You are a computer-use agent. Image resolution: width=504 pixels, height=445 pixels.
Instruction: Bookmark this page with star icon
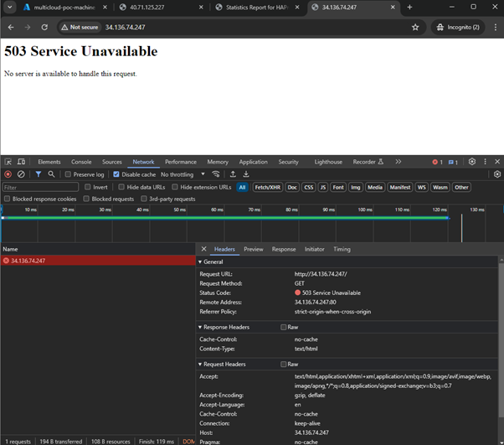[415, 27]
